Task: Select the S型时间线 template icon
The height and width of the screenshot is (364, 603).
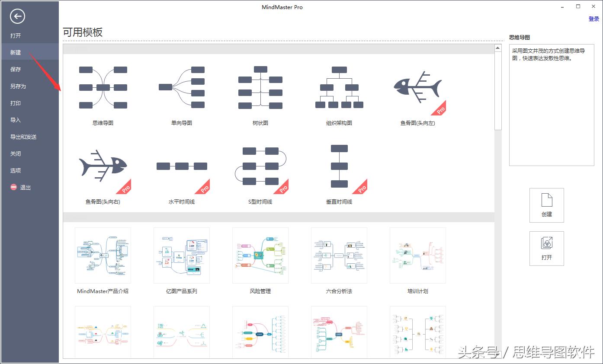Action: pyautogui.click(x=260, y=166)
